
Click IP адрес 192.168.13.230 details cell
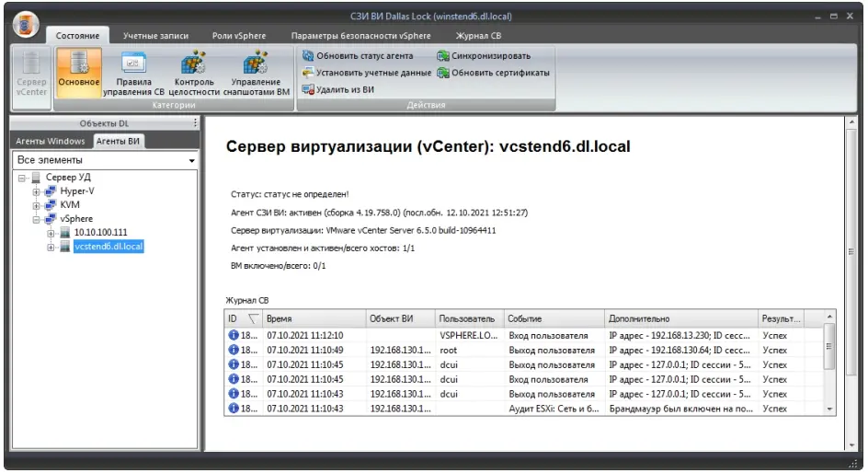681,335
